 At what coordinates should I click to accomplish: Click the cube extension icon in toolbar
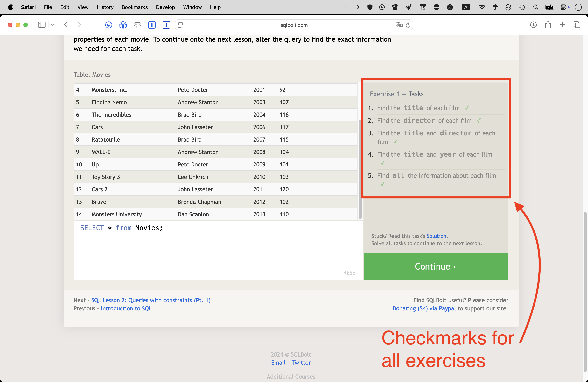(x=123, y=25)
